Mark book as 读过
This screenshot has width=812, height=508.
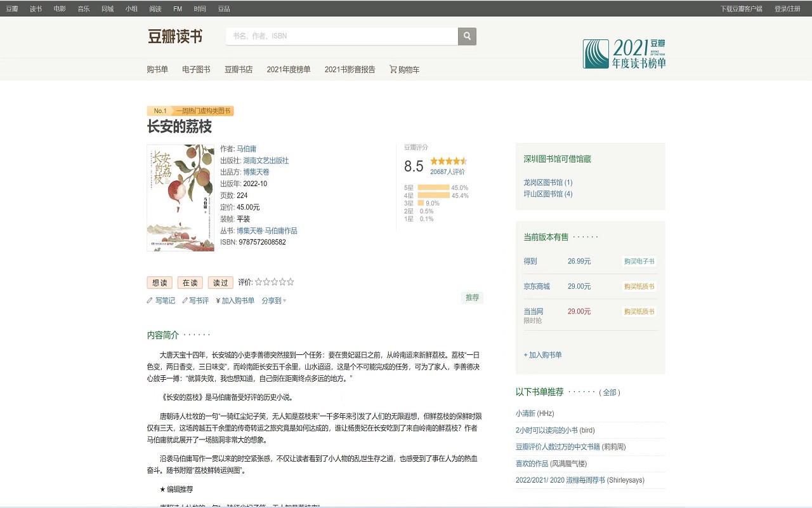click(x=221, y=283)
